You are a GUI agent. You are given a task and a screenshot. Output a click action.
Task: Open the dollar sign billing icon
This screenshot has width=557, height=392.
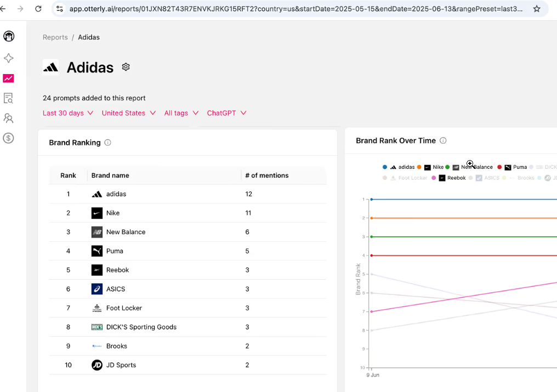coord(8,138)
